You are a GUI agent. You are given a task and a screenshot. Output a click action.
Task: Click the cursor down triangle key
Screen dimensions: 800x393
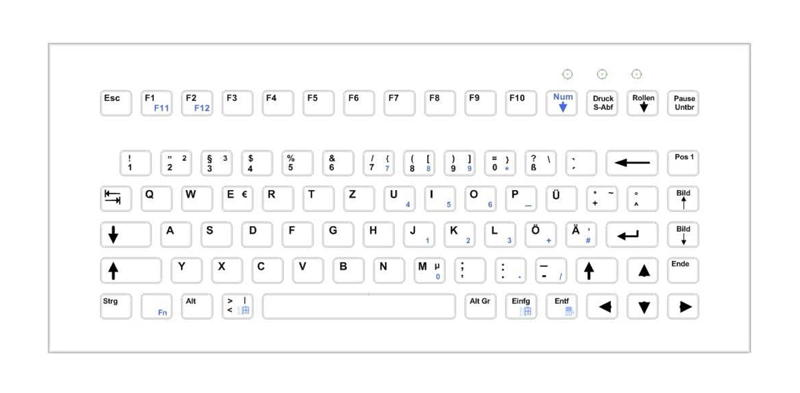[642, 306]
